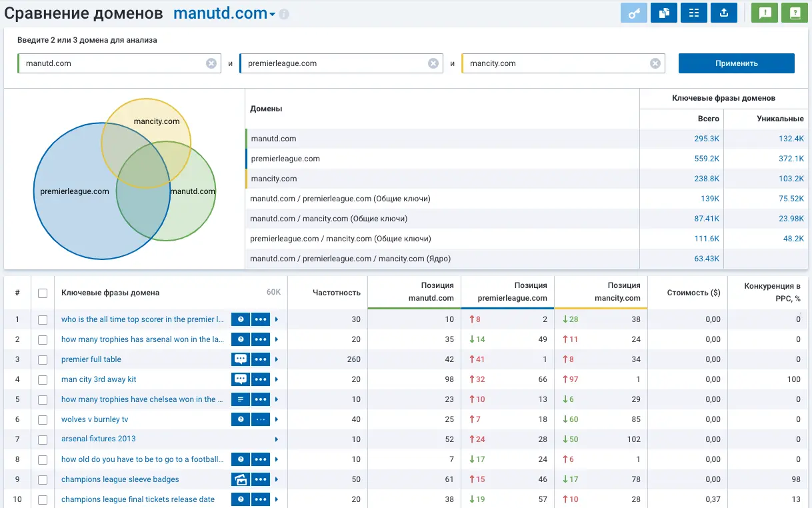
Task: Check the box for wolves v burnley tv row
Action: click(43, 419)
